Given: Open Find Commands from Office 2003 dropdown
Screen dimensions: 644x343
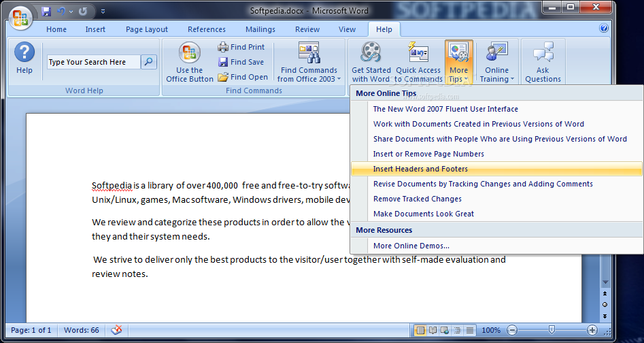Looking at the screenshot, I should [309, 62].
